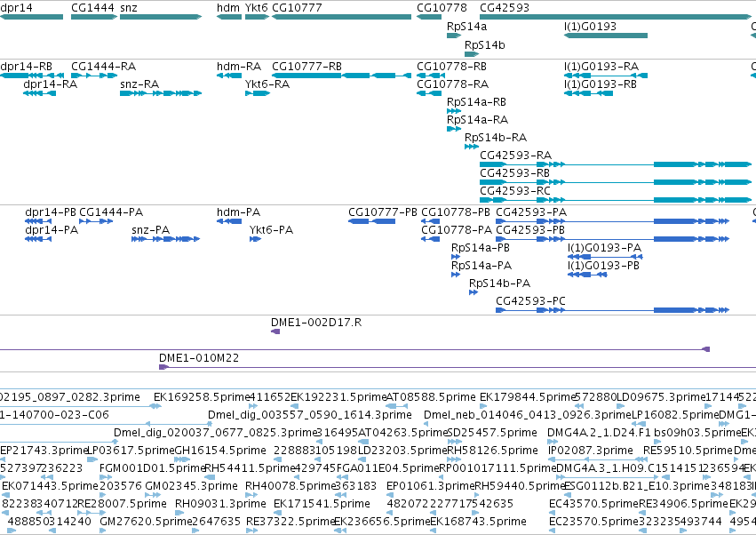Select the CG10777-RB transcript label

coord(306,67)
